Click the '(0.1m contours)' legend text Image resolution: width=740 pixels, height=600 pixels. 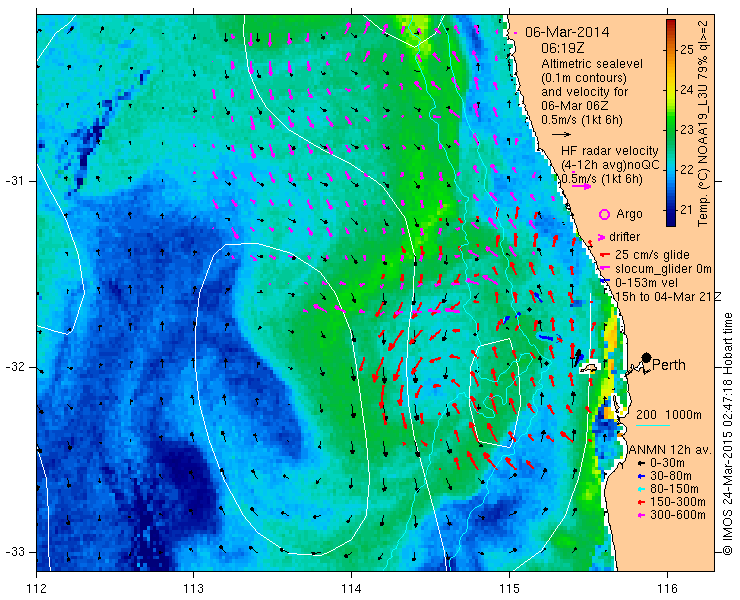584,77
